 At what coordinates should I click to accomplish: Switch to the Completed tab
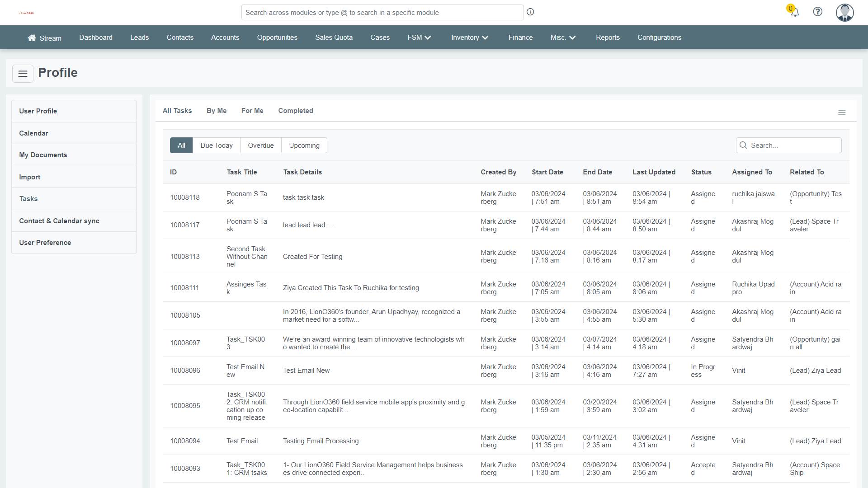click(295, 111)
